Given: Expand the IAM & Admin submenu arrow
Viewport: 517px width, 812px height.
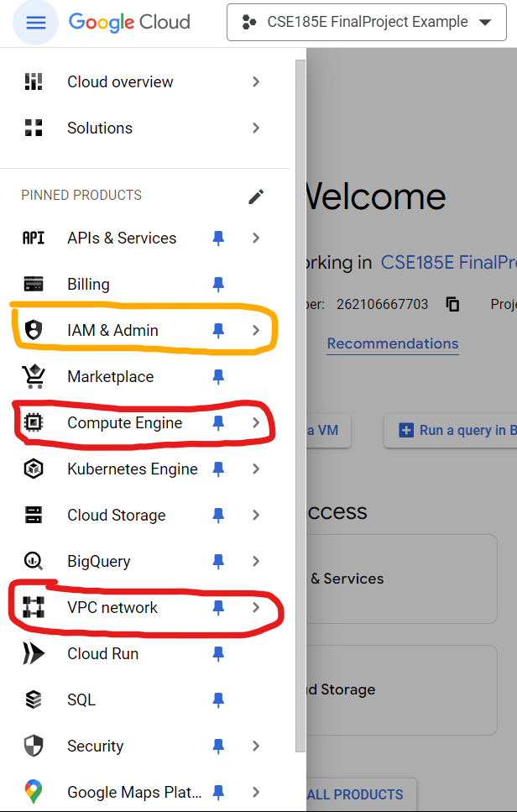Looking at the screenshot, I should coord(256,331).
